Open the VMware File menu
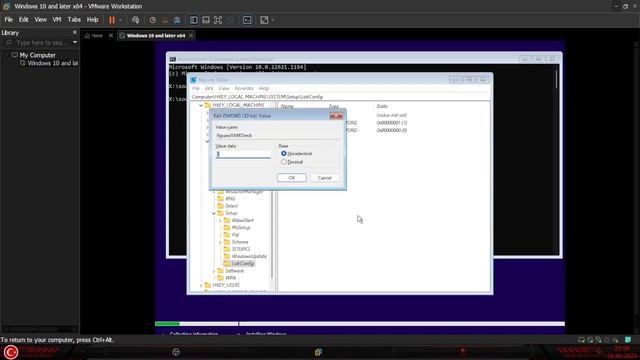Viewport: 640px width, 360px height. click(9, 19)
